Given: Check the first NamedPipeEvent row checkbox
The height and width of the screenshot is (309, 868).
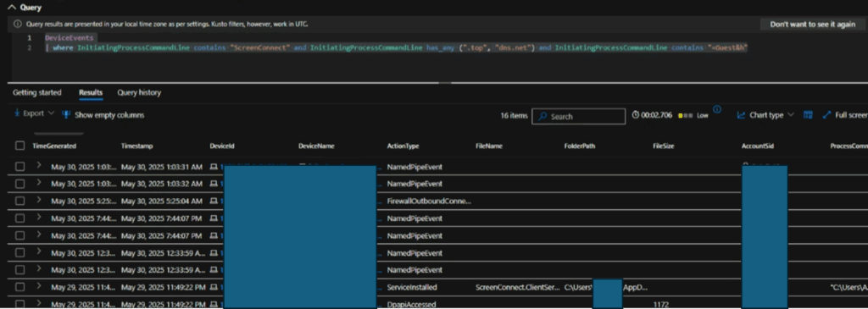Looking at the screenshot, I should pyautogui.click(x=20, y=167).
